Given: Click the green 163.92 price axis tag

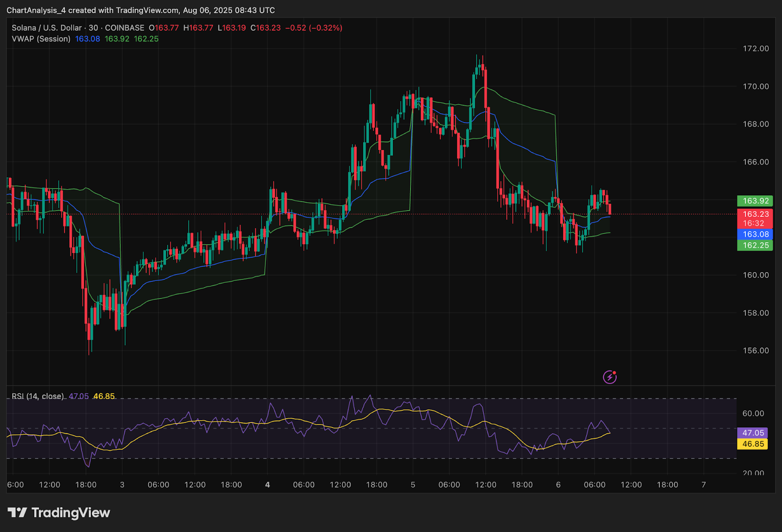Looking at the screenshot, I should tap(755, 201).
